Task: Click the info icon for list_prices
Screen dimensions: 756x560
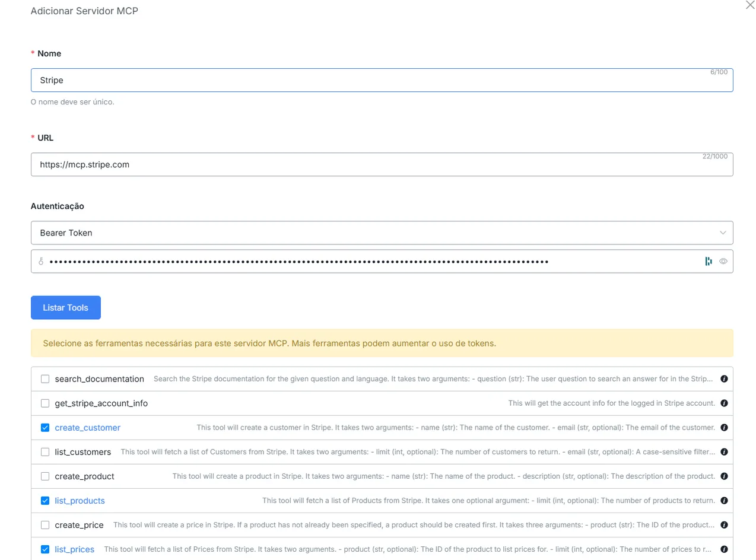Action: tap(724, 549)
